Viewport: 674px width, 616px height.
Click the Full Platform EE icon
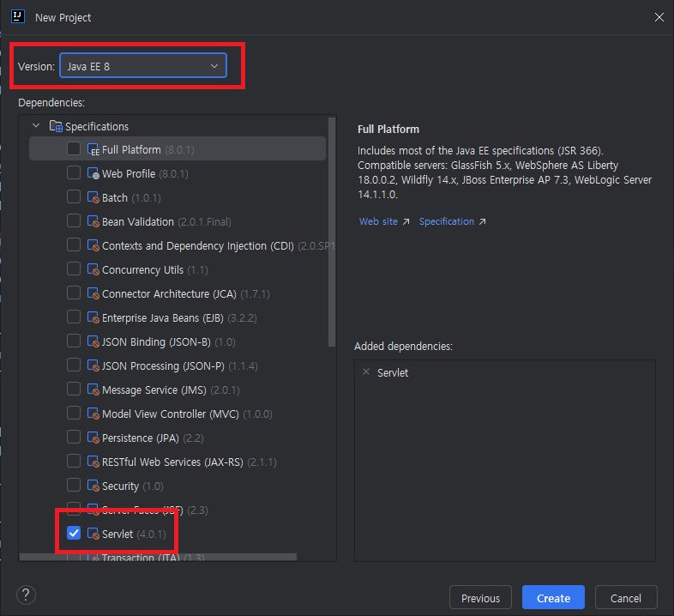pos(93,149)
